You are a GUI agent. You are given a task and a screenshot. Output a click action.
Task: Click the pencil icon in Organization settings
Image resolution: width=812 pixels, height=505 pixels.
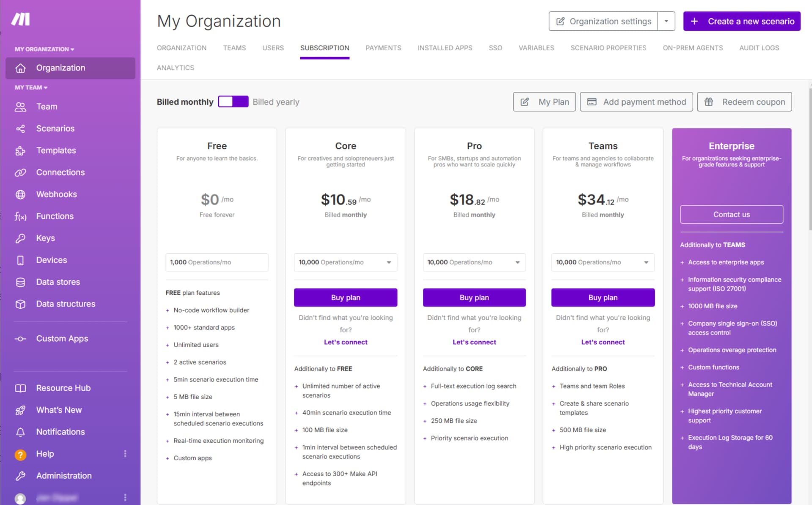point(560,21)
